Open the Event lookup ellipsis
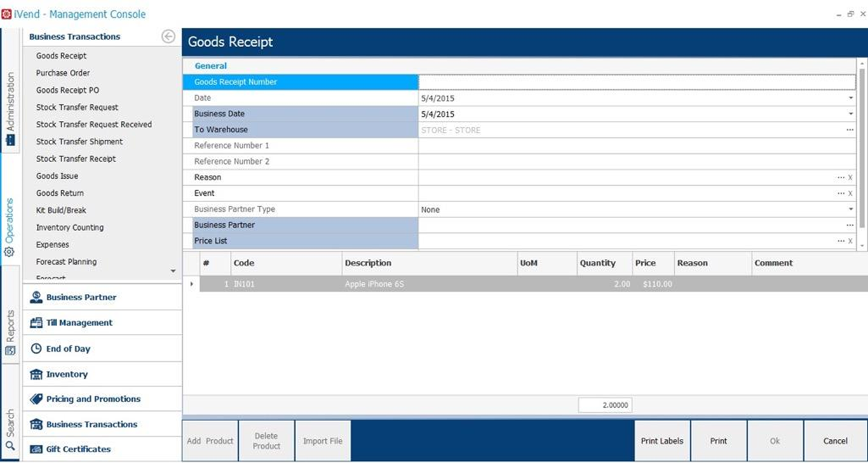Image resolution: width=868 pixels, height=463 pixels. click(841, 193)
